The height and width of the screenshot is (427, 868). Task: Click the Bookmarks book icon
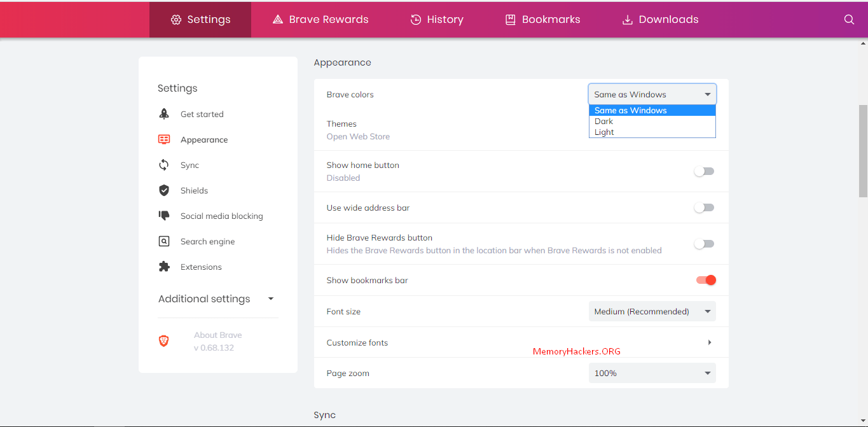click(x=510, y=20)
